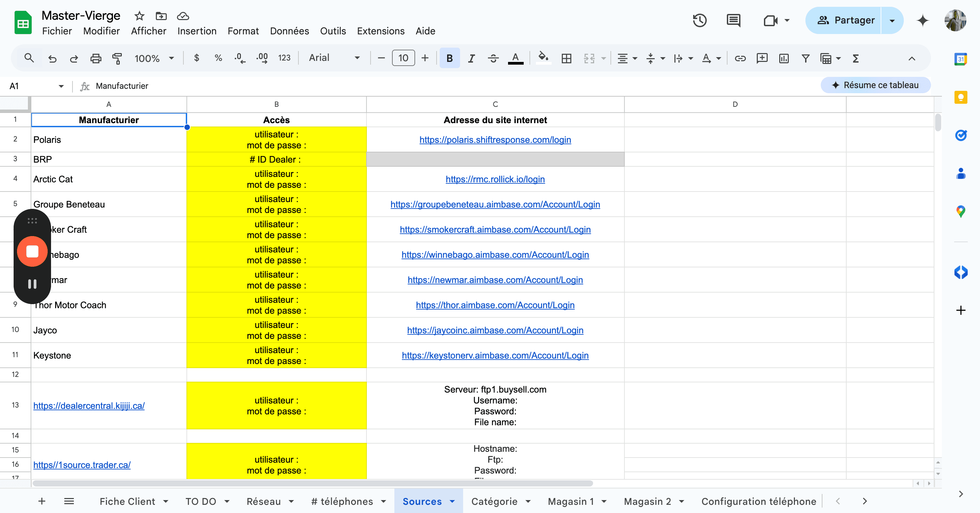Apply percent format
The width and height of the screenshot is (980, 513).
point(218,58)
